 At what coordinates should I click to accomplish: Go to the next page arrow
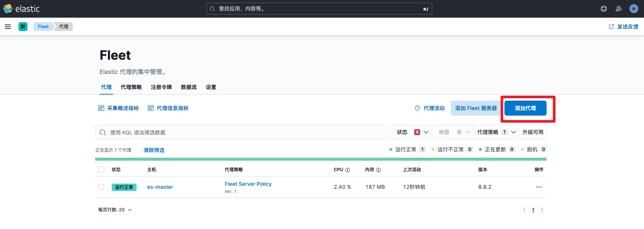(x=542, y=210)
